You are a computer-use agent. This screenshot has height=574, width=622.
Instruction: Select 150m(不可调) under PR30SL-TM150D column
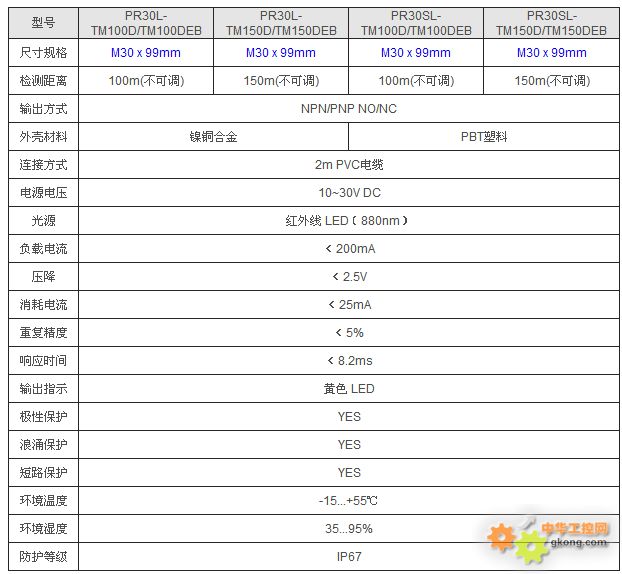tap(552, 81)
